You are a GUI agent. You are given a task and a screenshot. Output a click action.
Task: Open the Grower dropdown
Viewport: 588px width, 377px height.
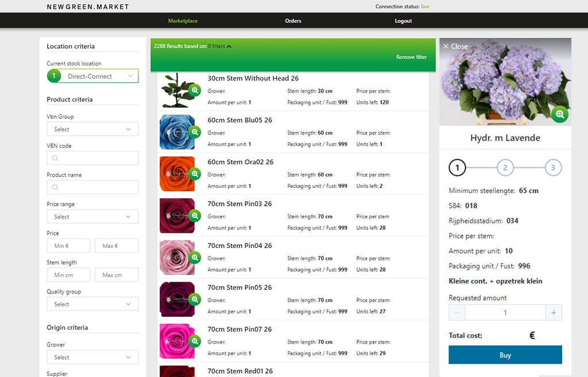point(92,357)
